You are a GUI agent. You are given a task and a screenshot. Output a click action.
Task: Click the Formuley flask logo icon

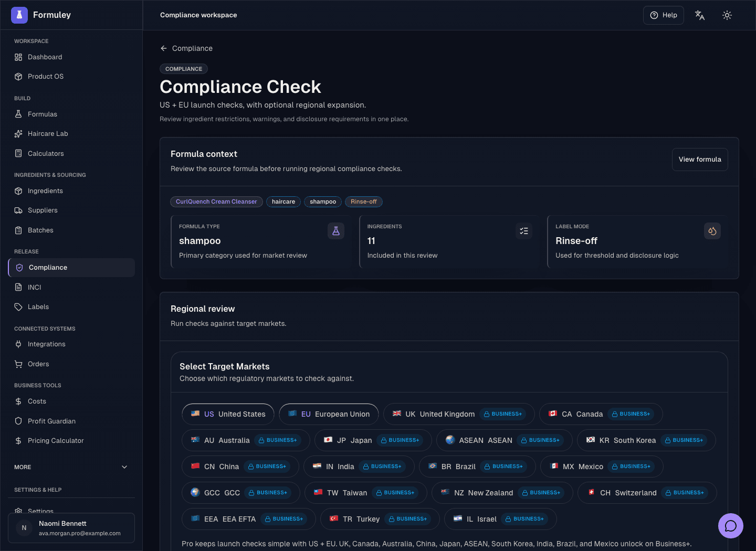pyautogui.click(x=19, y=15)
